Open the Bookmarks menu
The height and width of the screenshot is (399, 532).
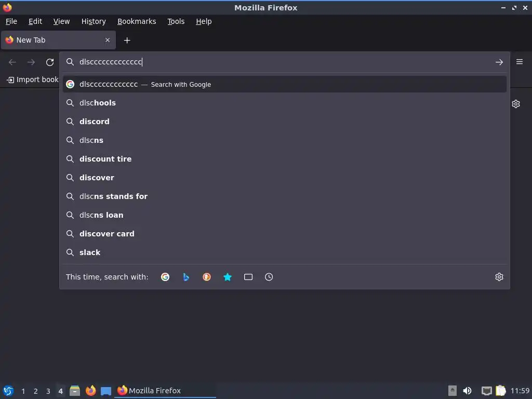coord(137,21)
